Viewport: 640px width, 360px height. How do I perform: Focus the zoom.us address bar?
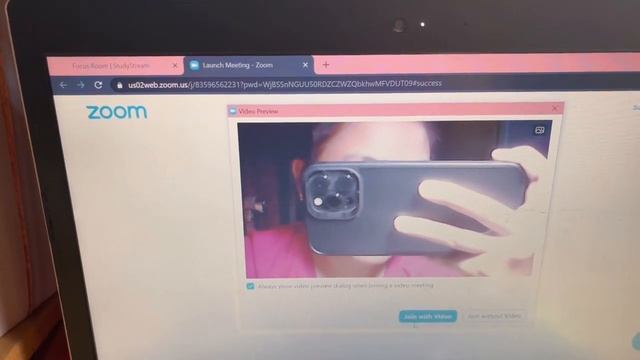click(284, 84)
